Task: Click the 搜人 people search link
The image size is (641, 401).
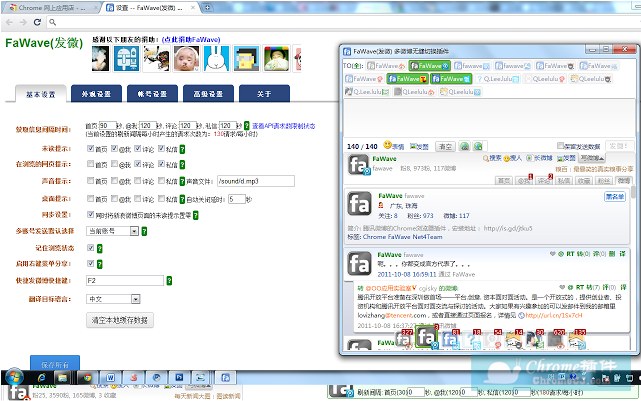Action: 513,158
